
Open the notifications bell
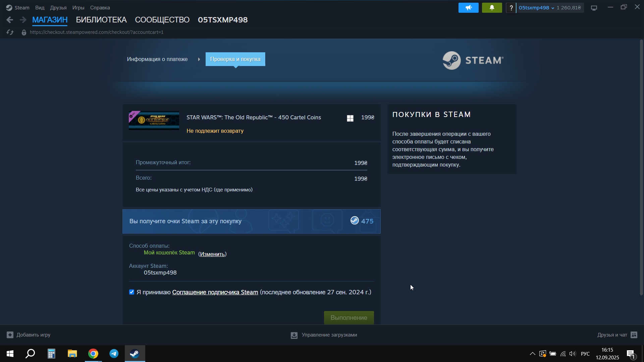pos(492,8)
